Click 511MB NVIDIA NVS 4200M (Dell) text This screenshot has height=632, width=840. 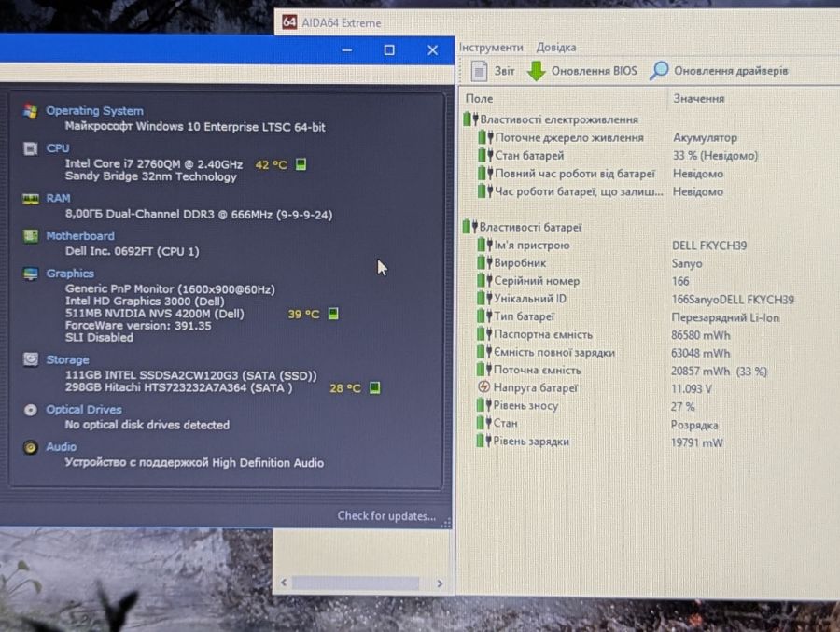[154, 314]
